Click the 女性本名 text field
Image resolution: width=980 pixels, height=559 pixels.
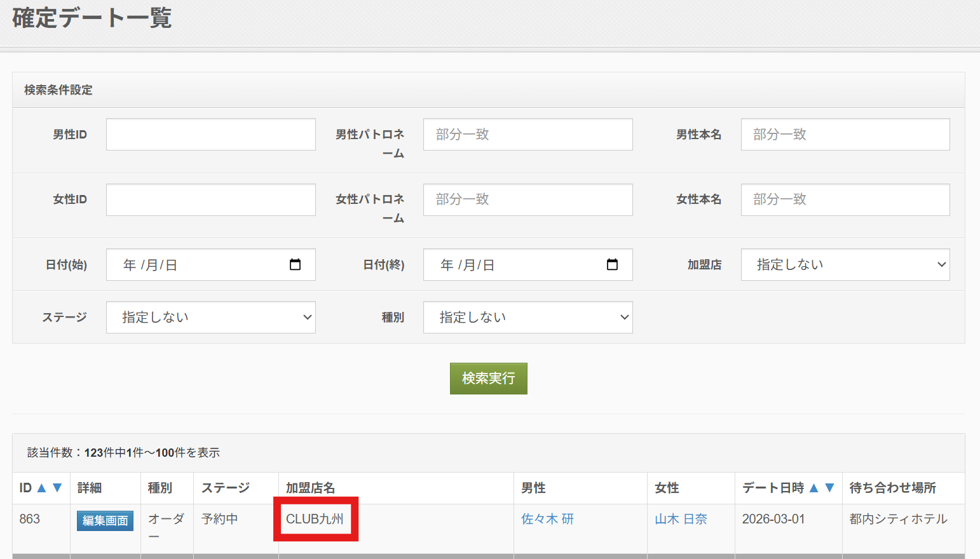pos(845,199)
